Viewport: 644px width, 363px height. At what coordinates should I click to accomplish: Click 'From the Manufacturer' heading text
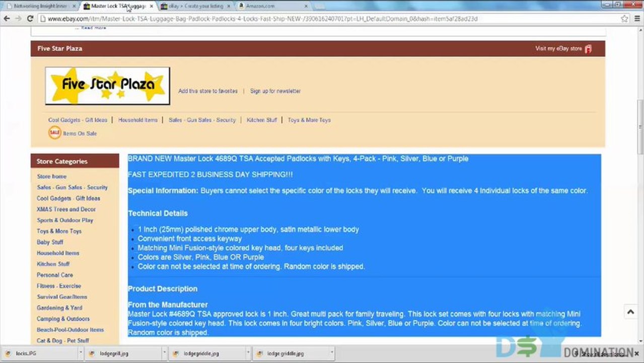[168, 305]
